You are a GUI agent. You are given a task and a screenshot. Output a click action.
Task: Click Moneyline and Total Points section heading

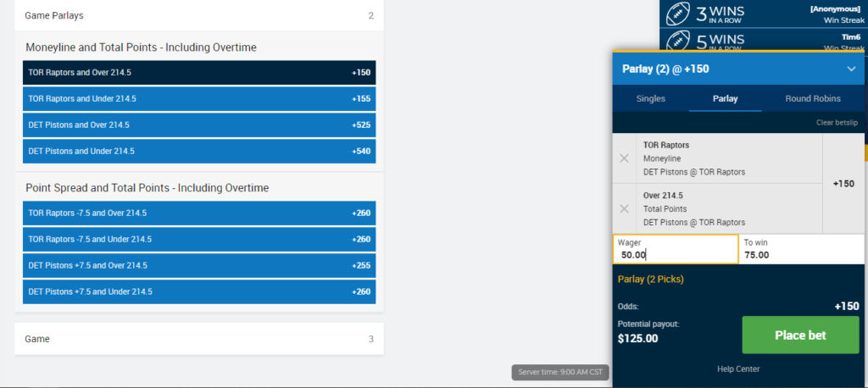pos(142,47)
